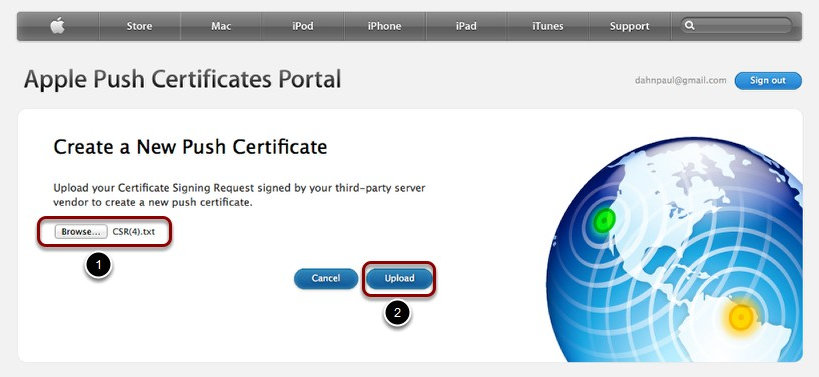Image resolution: width=819 pixels, height=377 pixels.
Task: Open the Mac navigation tab
Action: (x=221, y=26)
